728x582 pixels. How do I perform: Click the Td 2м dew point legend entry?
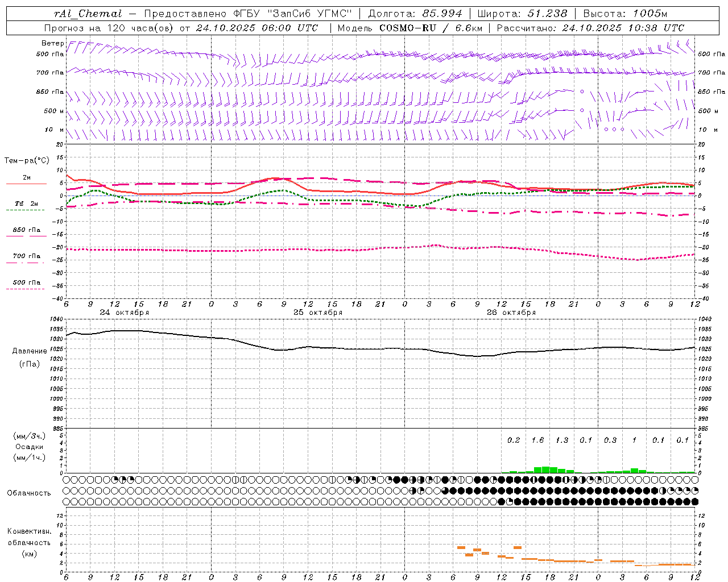pos(26,203)
